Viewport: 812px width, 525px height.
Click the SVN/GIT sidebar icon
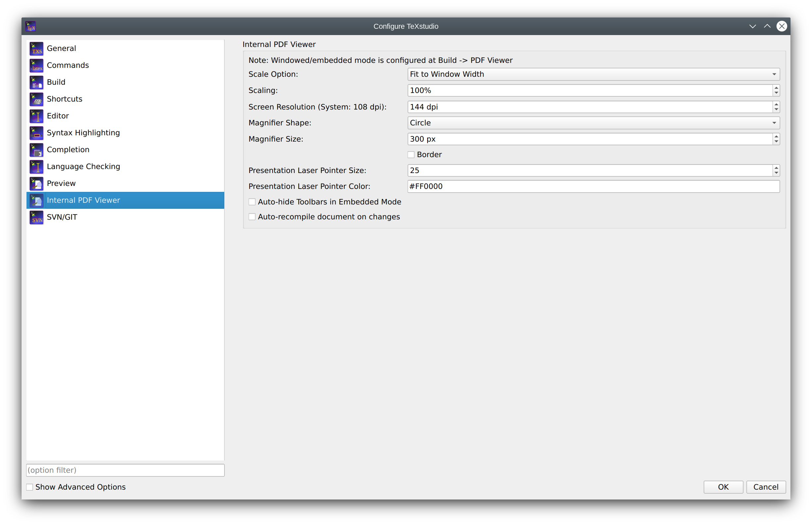coord(36,217)
